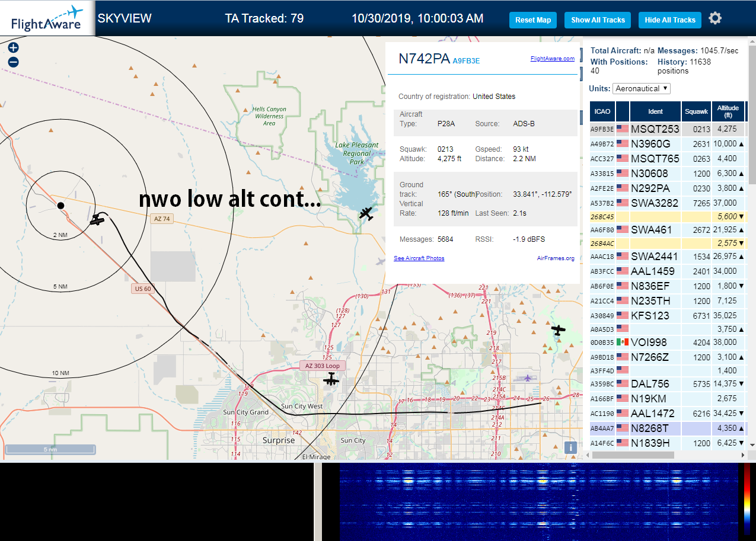Select the N7266Z aircraft row
This screenshot has width=756, height=541.
[668, 357]
